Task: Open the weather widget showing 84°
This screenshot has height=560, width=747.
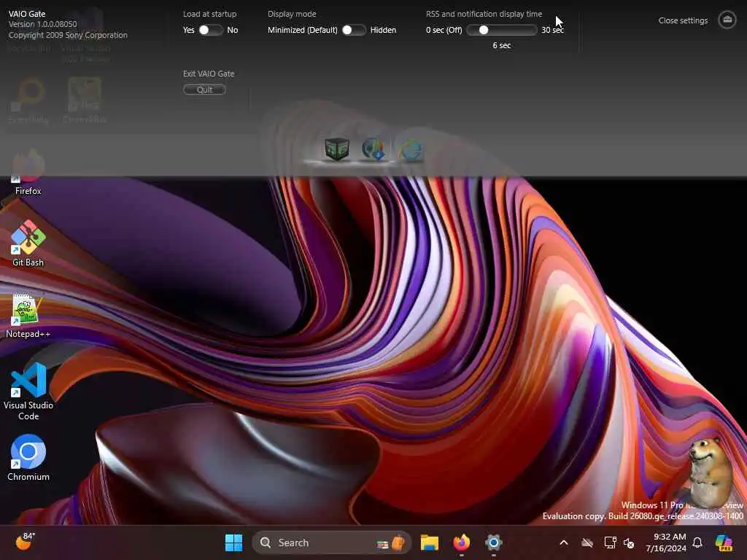Action: tap(25, 541)
